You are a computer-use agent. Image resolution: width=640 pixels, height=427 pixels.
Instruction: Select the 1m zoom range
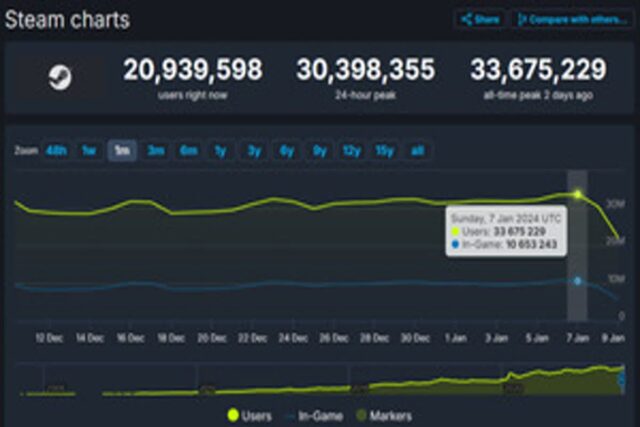(122, 151)
